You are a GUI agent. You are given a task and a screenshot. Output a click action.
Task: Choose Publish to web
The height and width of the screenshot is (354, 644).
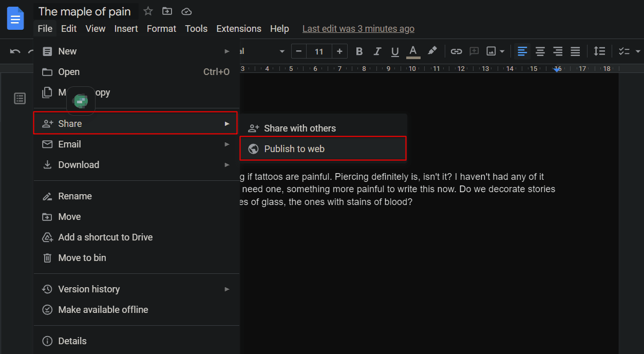click(324, 149)
